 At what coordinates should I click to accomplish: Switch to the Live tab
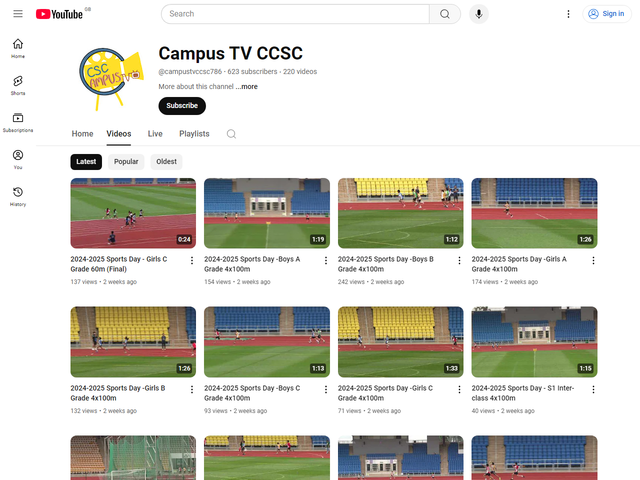pyautogui.click(x=155, y=134)
